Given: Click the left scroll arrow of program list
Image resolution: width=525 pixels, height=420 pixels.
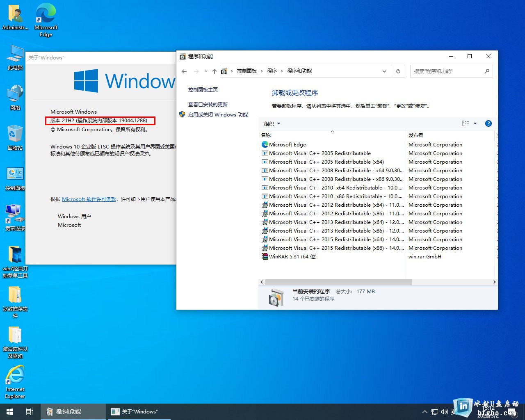Looking at the screenshot, I should (262, 282).
